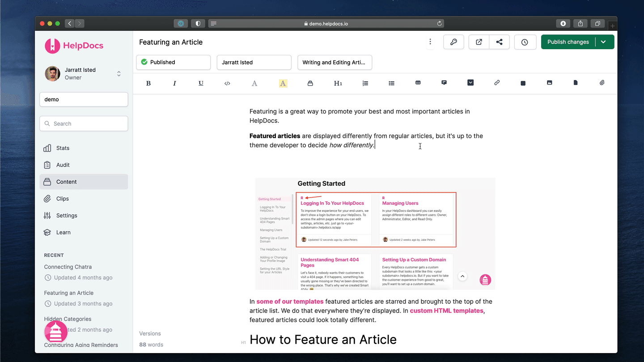Viewport: 644px width, 362px height.
Task: Insert a table from the toolbar
Action: coord(418,83)
